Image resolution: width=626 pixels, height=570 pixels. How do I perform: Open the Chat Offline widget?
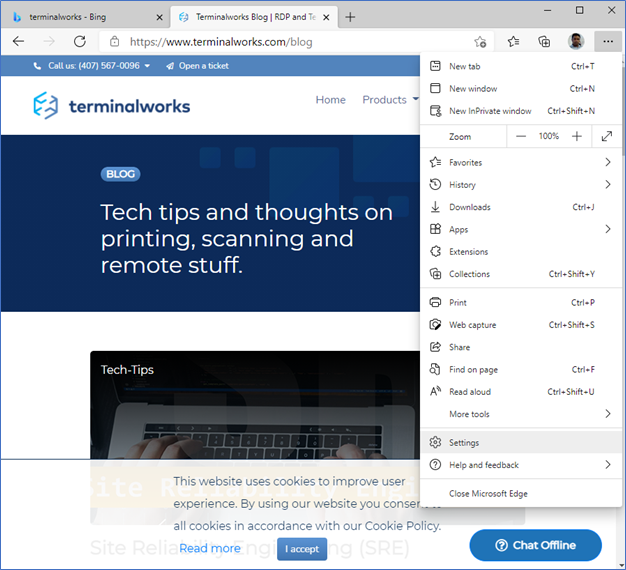535,545
